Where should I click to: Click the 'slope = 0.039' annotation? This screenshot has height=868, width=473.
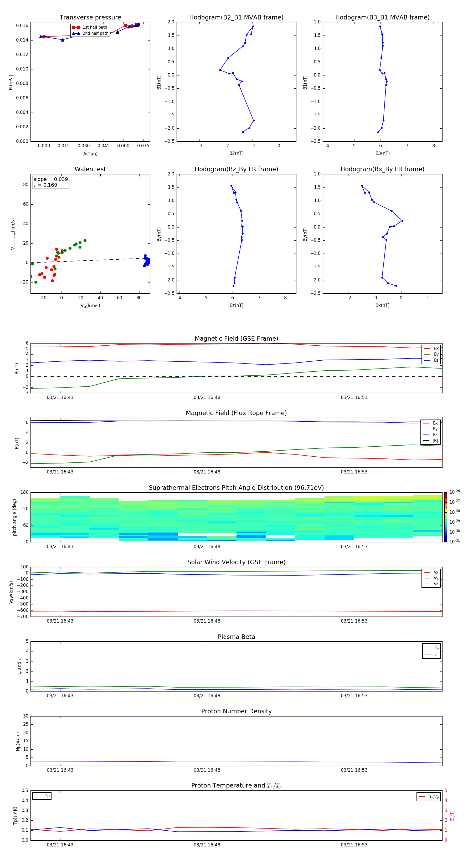click(x=50, y=179)
